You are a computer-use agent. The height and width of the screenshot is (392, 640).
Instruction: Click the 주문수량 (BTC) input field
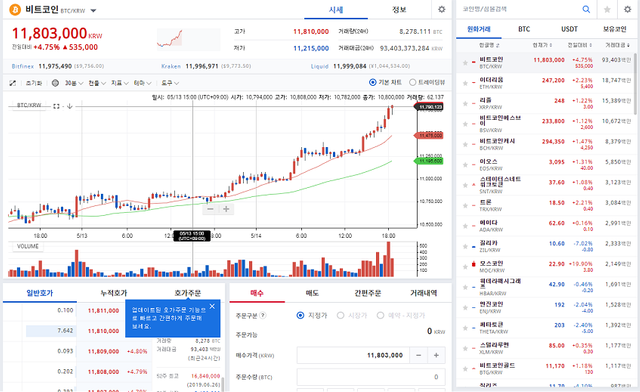(371, 377)
